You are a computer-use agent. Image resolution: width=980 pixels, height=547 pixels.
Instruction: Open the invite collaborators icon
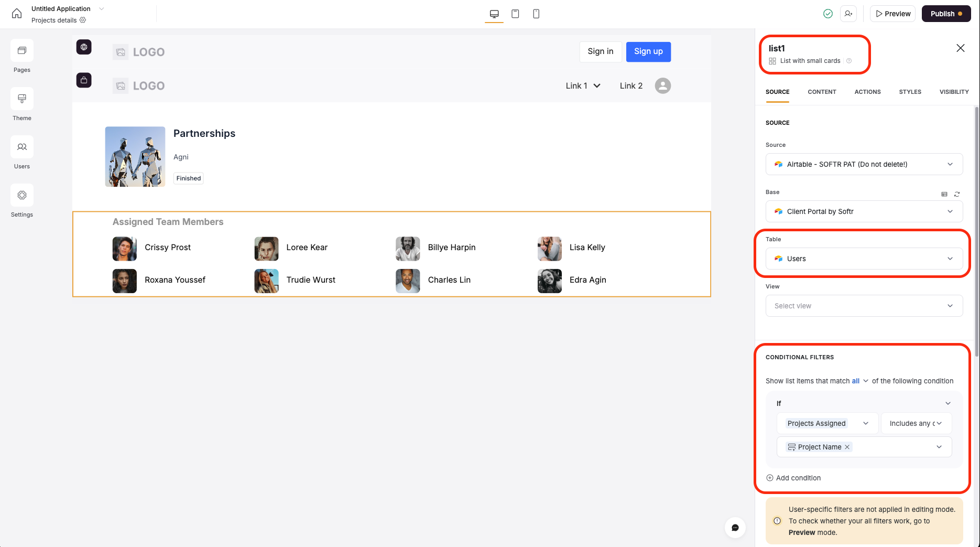[848, 14]
